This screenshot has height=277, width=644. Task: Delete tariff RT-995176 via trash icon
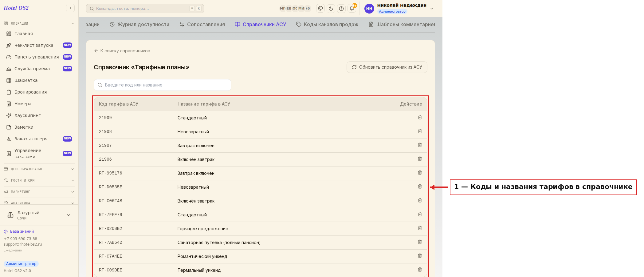click(420, 173)
